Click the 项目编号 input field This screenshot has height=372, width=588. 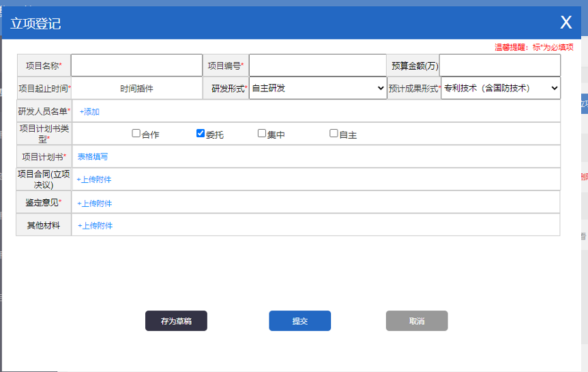click(317, 66)
